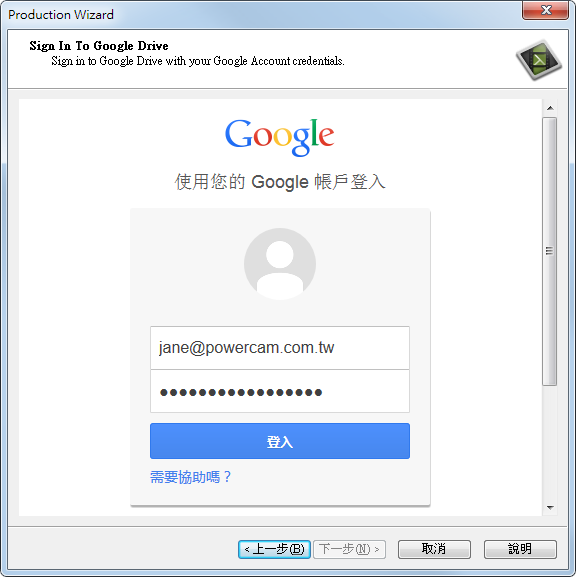Image resolution: width=576 pixels, height=577 pixels.
Task: Click the blue 登入 sign-in button
Action: (280, 441)
